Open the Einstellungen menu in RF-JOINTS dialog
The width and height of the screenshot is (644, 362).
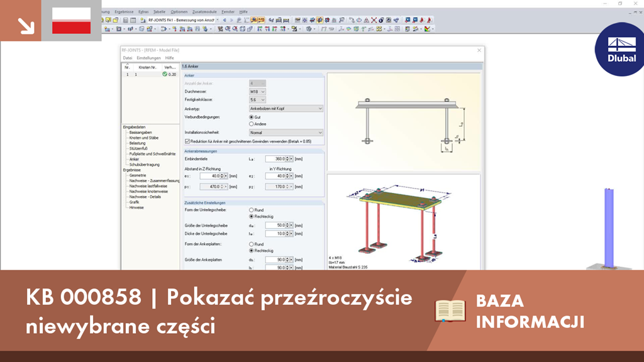[148, 58]
